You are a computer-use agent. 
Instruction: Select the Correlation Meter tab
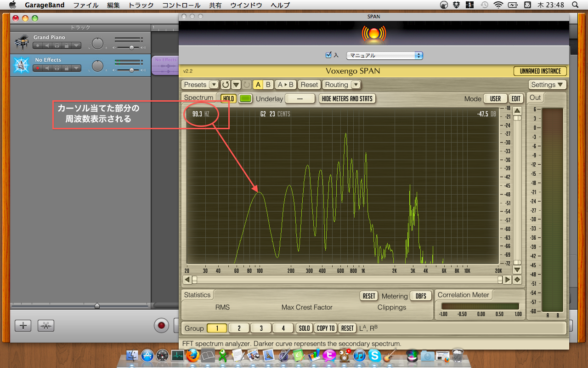[x=464, y=295]
